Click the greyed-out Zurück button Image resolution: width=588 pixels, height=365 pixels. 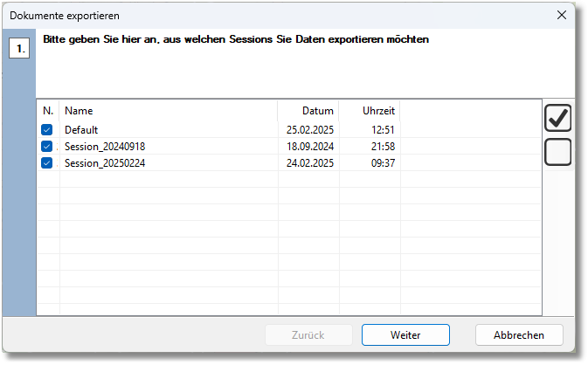(309, 335)
